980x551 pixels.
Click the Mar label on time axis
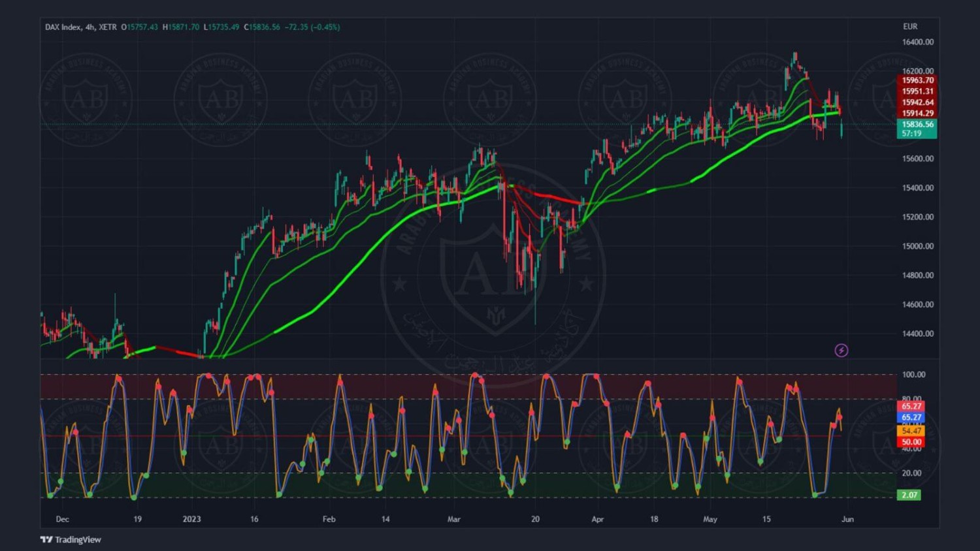point(453,520)
